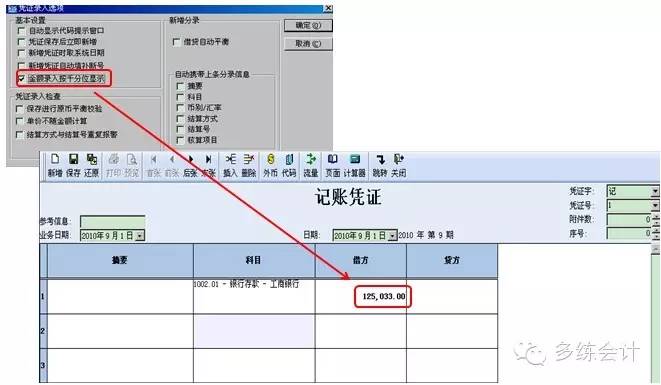Click the 贷方 column header
The height and width of the screenshot is (385, 661).
pos(452,261)
